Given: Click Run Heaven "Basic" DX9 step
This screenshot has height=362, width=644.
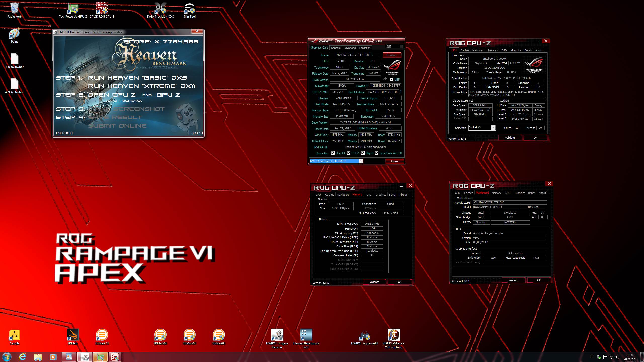Looking at the screenshot, I should coord(137,78).
